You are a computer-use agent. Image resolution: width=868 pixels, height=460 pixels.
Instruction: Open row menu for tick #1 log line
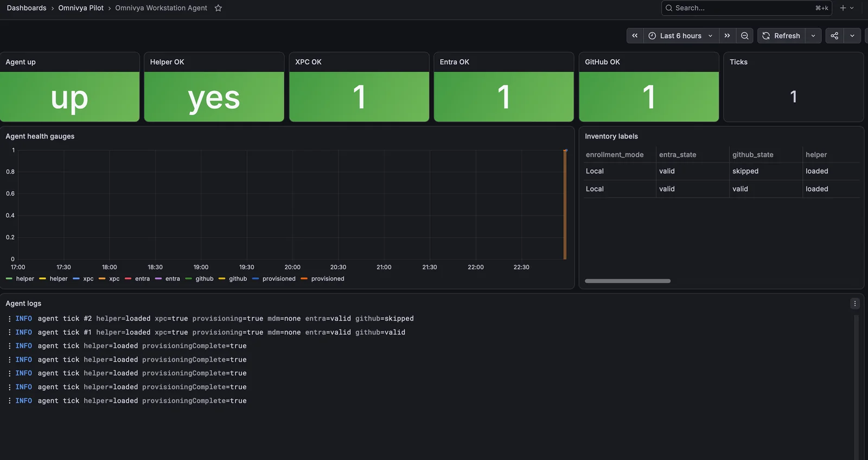pos(9,332)
